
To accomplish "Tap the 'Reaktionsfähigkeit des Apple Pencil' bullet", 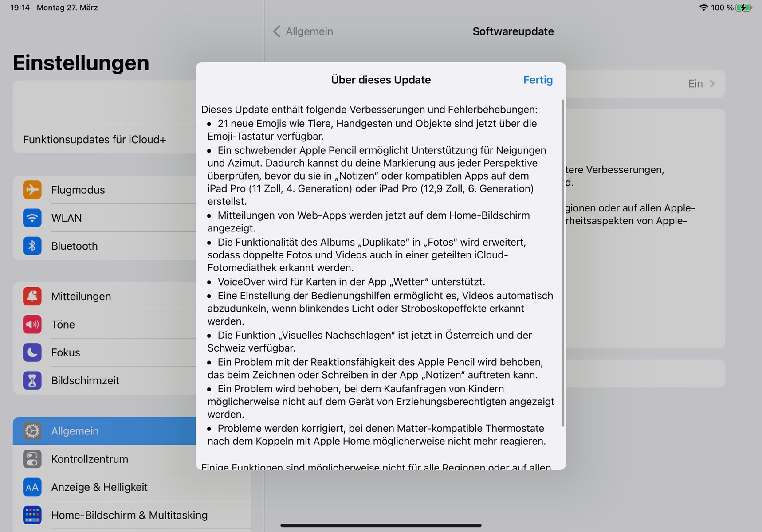I will point(375,368).
